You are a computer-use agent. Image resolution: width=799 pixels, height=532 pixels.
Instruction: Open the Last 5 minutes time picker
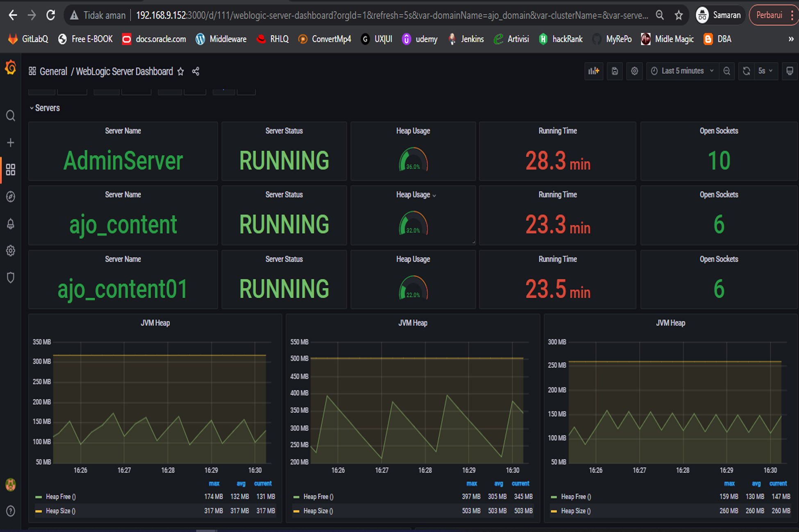pyautogui.click(x=682, y=71)
